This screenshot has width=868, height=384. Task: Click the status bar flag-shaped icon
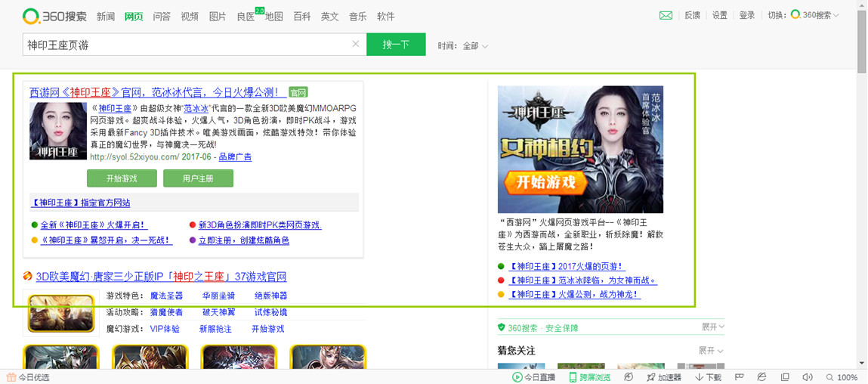click(x=740, y=377)
